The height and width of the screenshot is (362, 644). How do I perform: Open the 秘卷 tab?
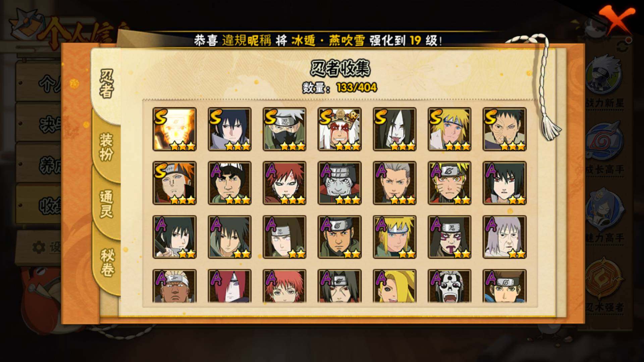[x=107, y=262]
